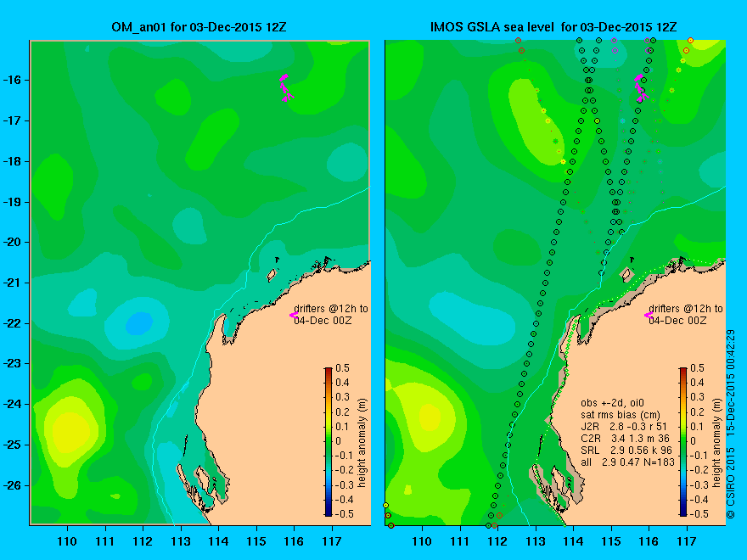
Task: Click the '-0.5' tick on left colorbar
Action: click(x=345, y=514)
